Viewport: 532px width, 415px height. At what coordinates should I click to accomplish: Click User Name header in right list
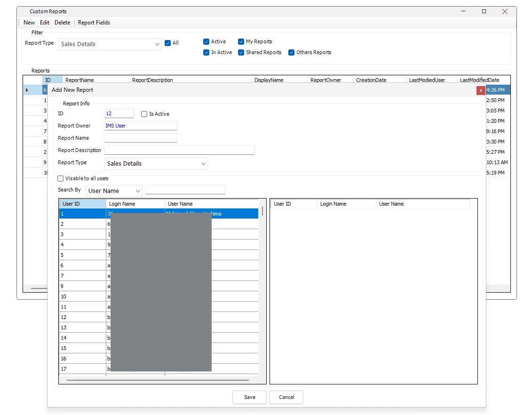[423, 204]
